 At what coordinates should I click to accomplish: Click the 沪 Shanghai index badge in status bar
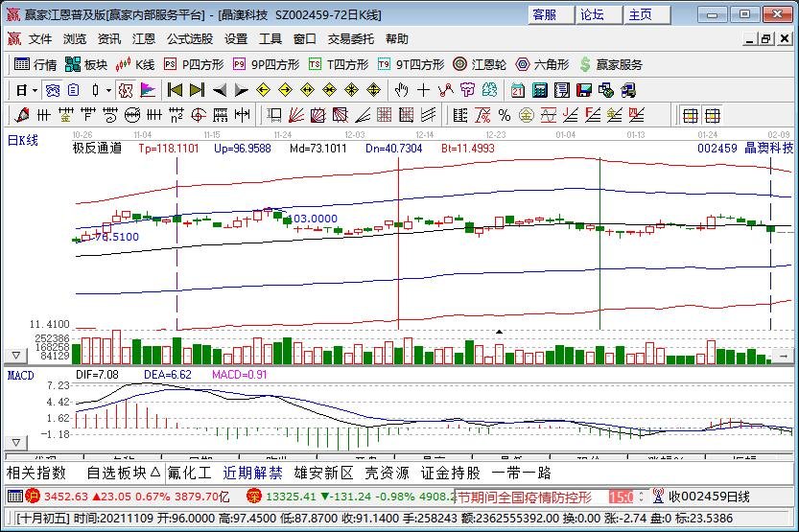pyautogui.click(x=33, y=497)
